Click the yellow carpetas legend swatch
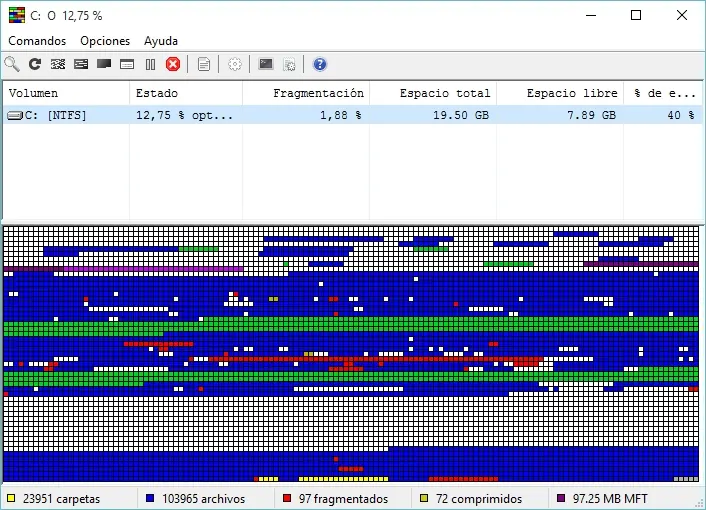This screenshot has width=706, height=510. (11, 498)
